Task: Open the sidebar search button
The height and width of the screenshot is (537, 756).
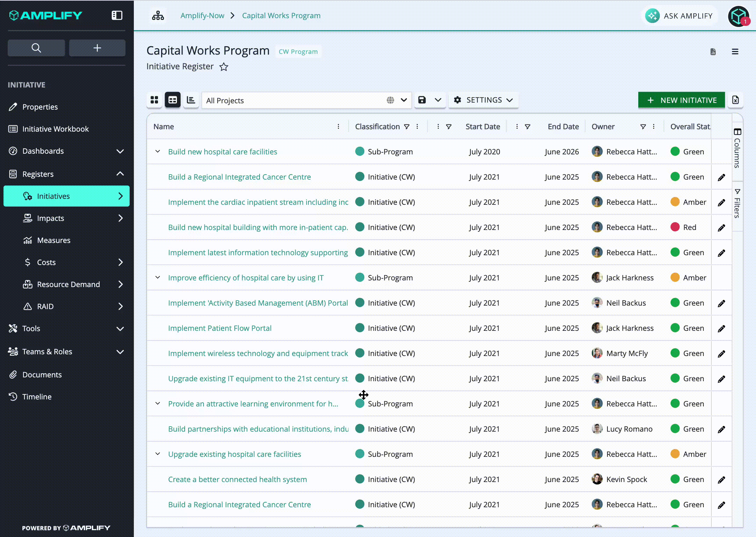Action: [36, 48]
